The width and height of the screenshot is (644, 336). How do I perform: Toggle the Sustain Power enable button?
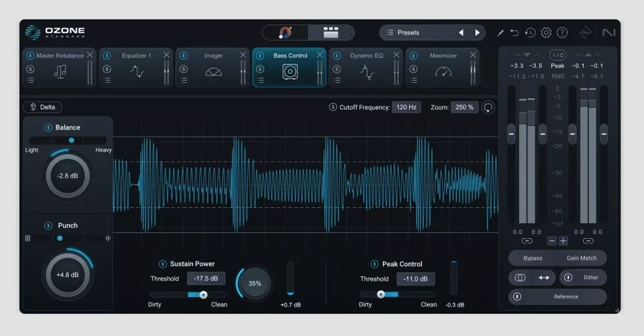click(x=163, y=264)
